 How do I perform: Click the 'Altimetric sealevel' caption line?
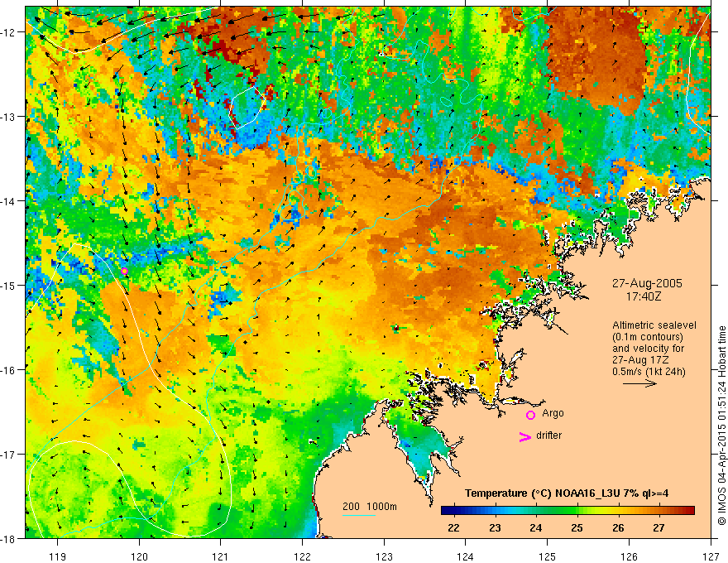point(654,325)
